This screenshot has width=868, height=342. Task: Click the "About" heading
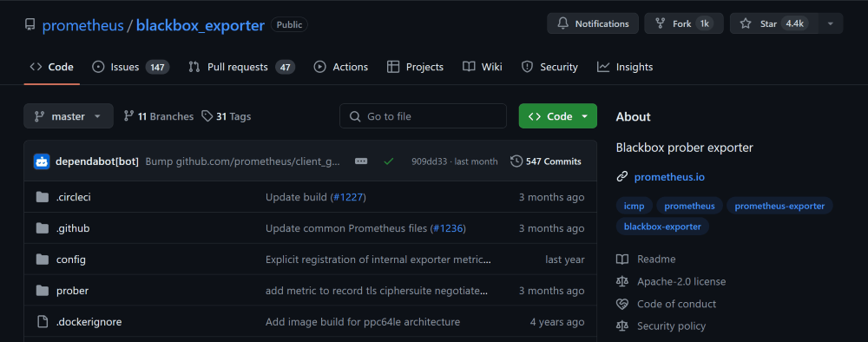click(634, 117)
